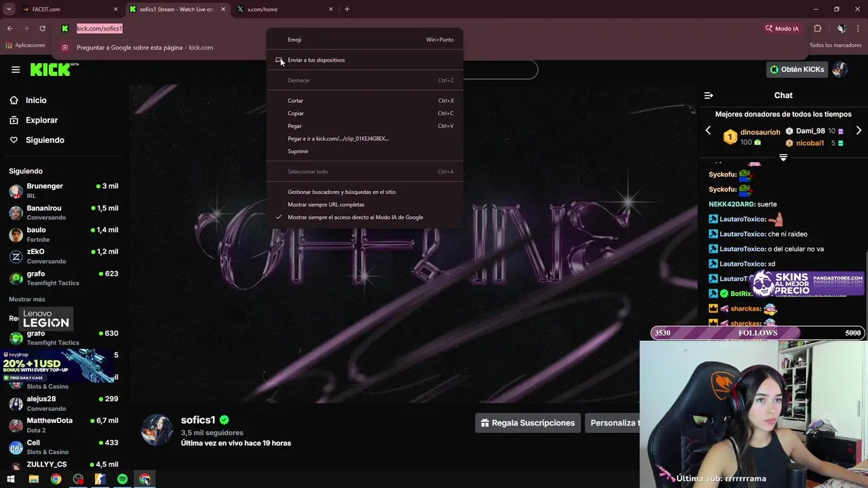Open a new browser tab
Image resolution: width=868 pixels, height=488 pixels.
point(347,9)
